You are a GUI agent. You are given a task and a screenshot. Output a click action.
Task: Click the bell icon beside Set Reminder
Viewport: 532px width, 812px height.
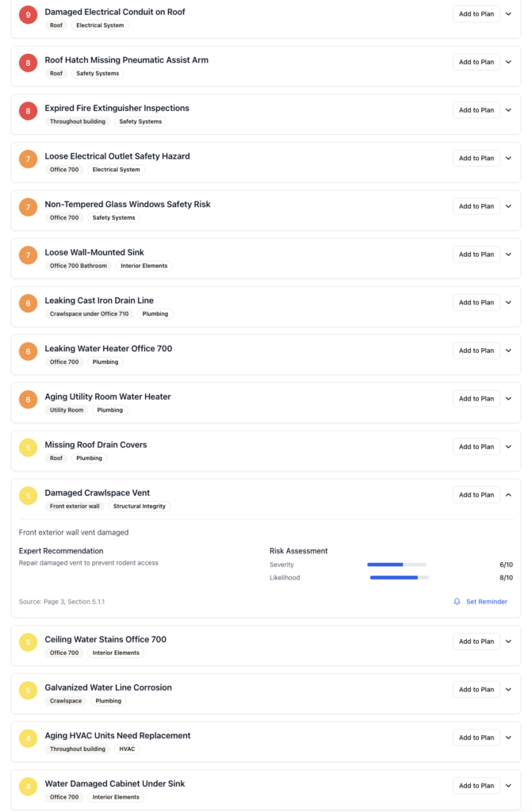[x=457, y=602]
